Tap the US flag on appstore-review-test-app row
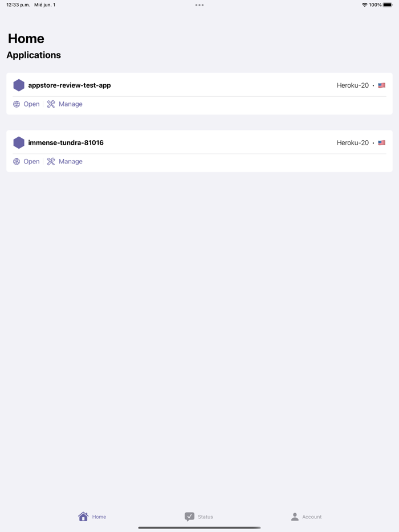The width and height of the screenshot is (399, 532). click(382, 85)
